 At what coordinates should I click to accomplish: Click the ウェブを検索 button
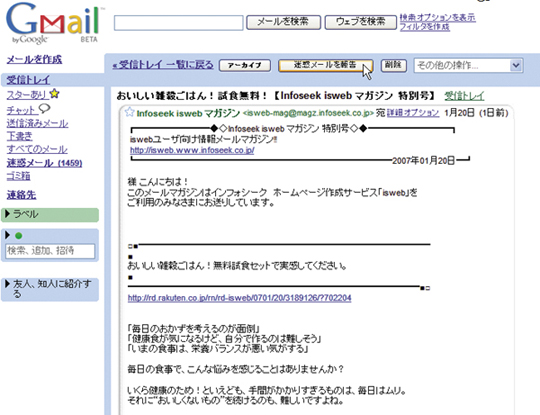point(360,22)
